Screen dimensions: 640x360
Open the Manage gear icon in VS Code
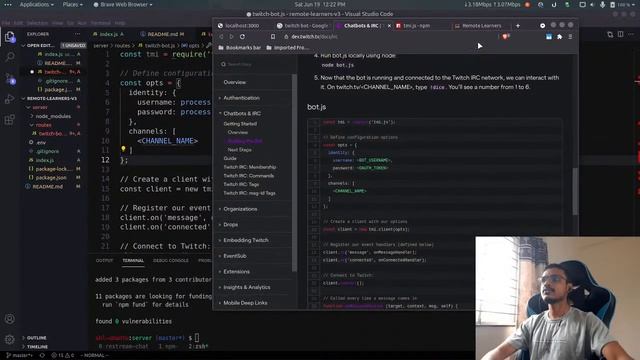click(x=10, y=339)
